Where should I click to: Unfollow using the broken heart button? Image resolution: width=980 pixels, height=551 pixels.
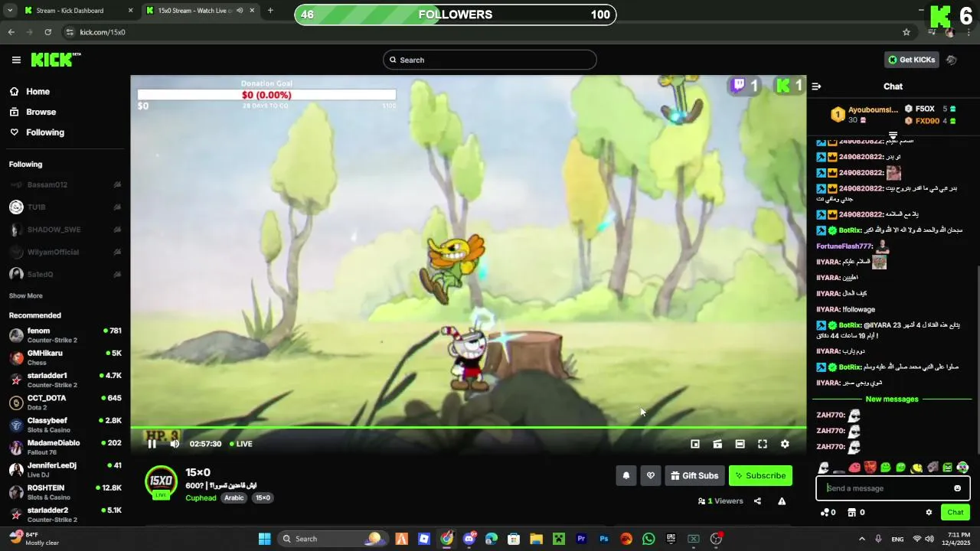coord(651,475)
